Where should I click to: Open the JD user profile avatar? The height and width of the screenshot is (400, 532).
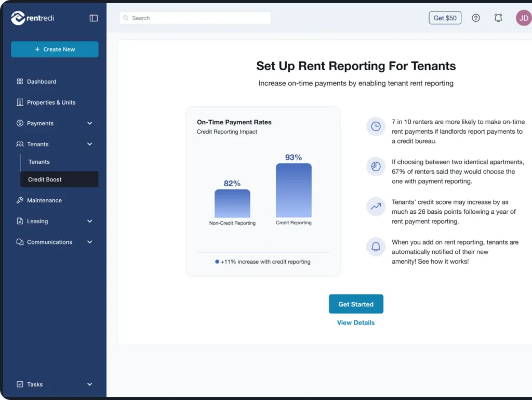click(x=523, y=18)
